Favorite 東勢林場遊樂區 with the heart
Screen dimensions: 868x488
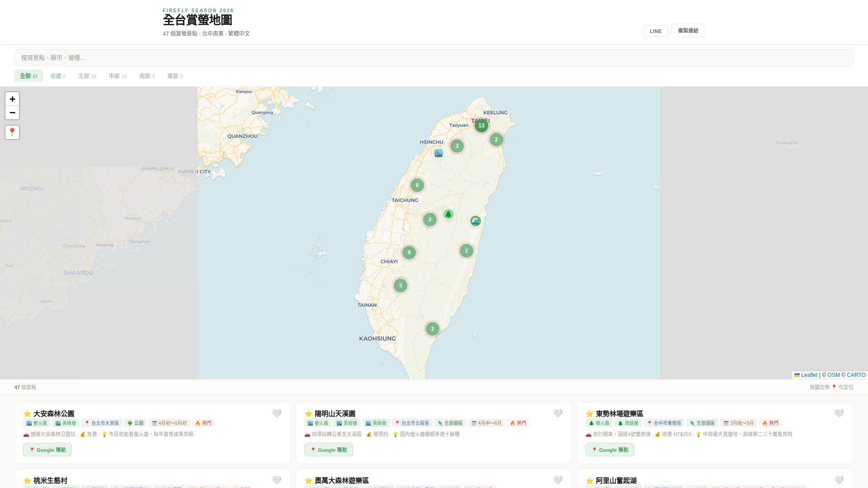click(x=839, y=413)
